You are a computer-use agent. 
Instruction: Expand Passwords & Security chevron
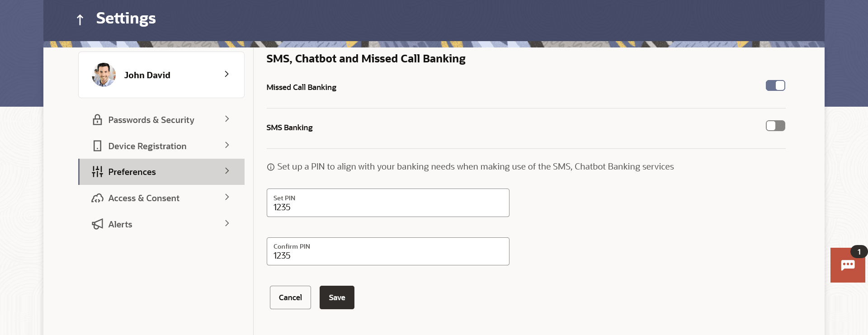pos(227,119)
